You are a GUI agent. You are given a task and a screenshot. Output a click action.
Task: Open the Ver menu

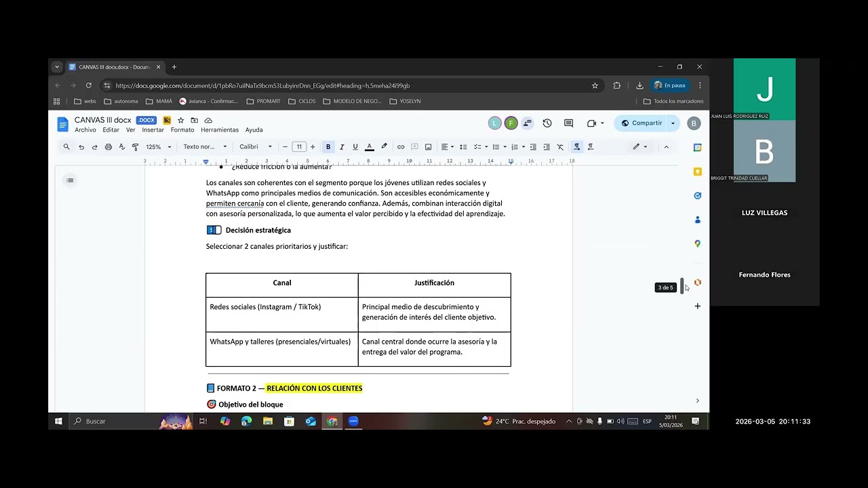point(130,130)
